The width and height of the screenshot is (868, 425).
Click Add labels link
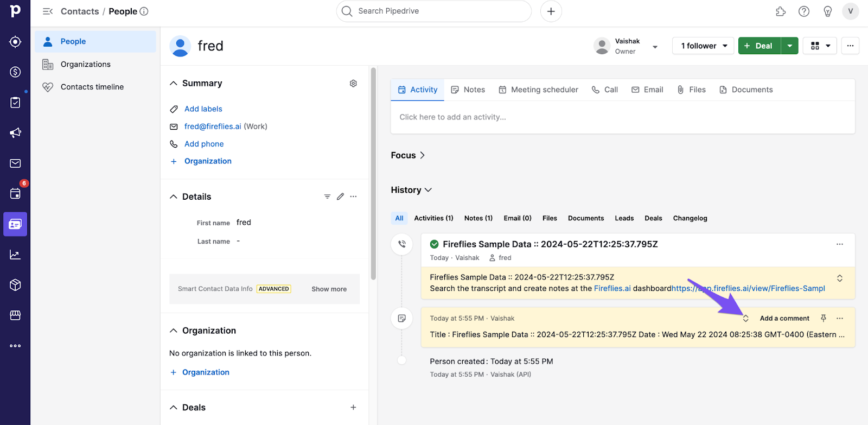[203, 109]
